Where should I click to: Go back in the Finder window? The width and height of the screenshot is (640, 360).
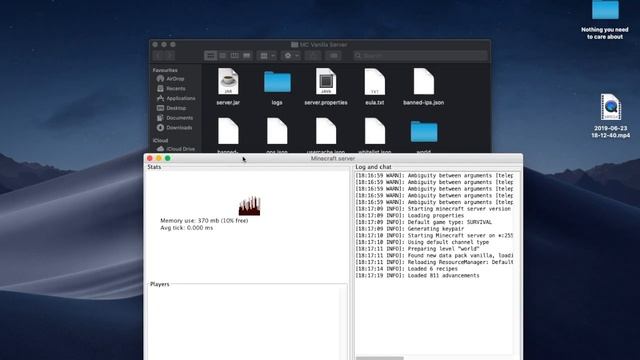point(158,56)
